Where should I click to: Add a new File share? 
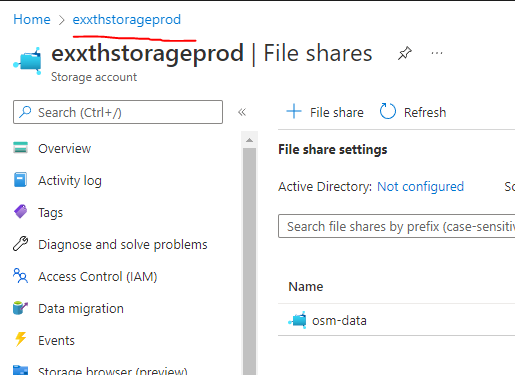click(325, 112)
